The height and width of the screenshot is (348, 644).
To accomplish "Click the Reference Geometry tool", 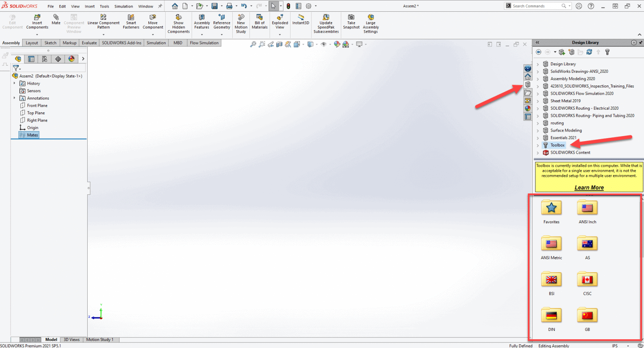I will pyautogui.click(x=222, y=22).
